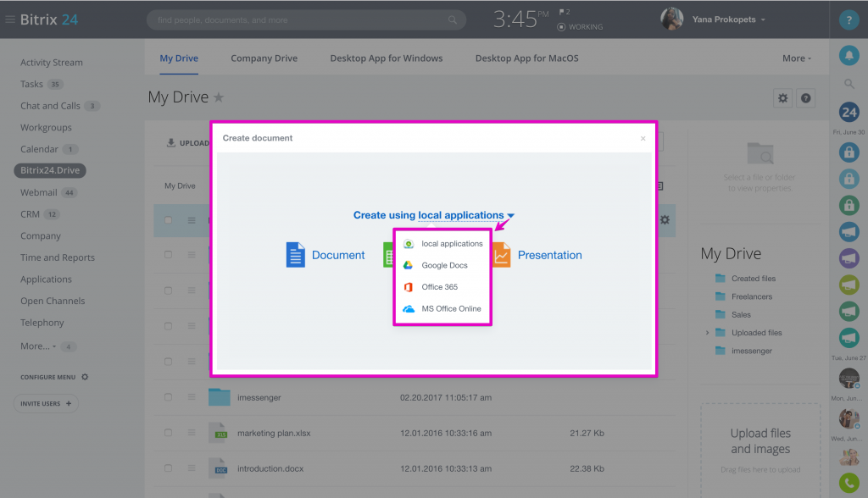
Task: Click the round 24 icon in the right sidebar
Action: 849,113
